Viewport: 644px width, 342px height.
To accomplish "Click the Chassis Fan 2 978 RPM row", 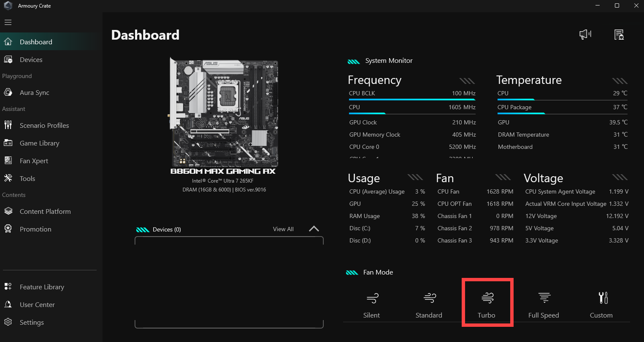I will (x=475, y=228).
